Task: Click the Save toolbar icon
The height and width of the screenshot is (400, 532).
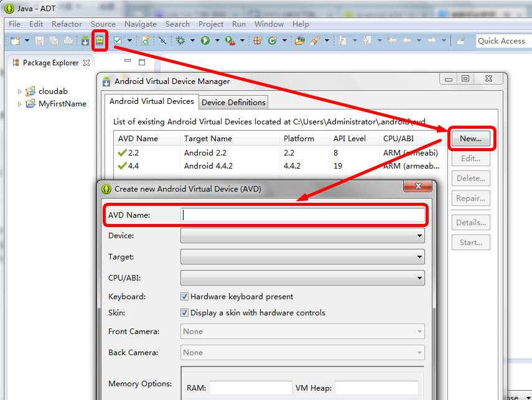Action: click(39, 40)
